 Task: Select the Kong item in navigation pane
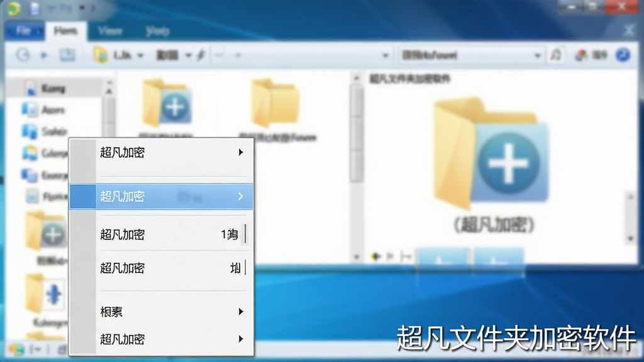coord(53,88)
